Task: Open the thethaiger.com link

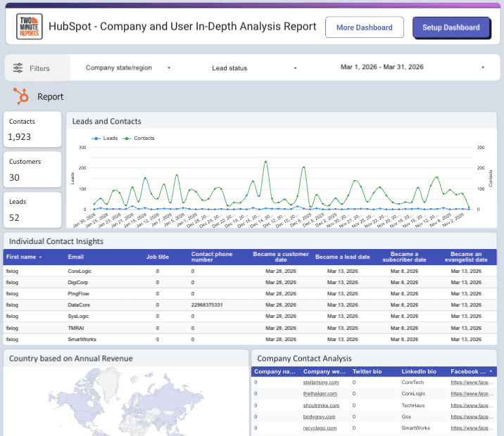Action: click(320, 394)
